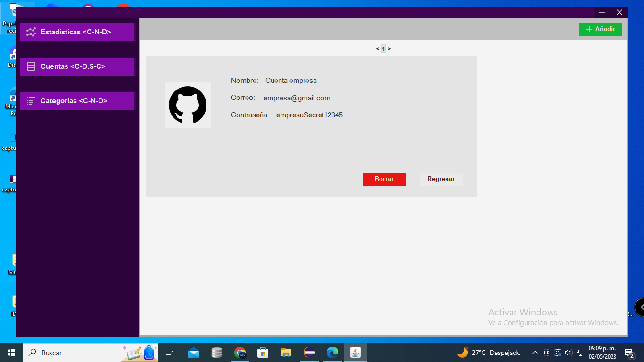Click the Estadisticas chart icon

[x=31, y=32]
